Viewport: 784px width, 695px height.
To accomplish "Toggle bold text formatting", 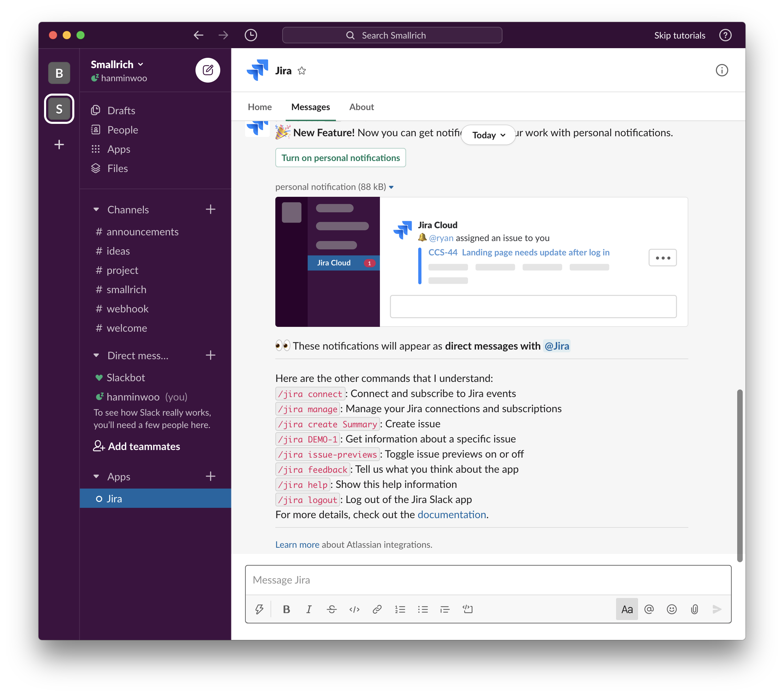I will click(x=286, y=609).
